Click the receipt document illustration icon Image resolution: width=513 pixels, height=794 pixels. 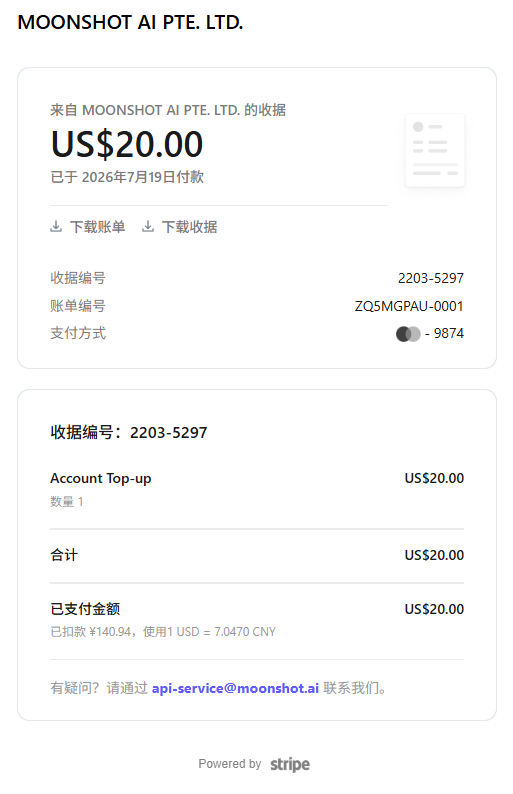coord(435,150)
